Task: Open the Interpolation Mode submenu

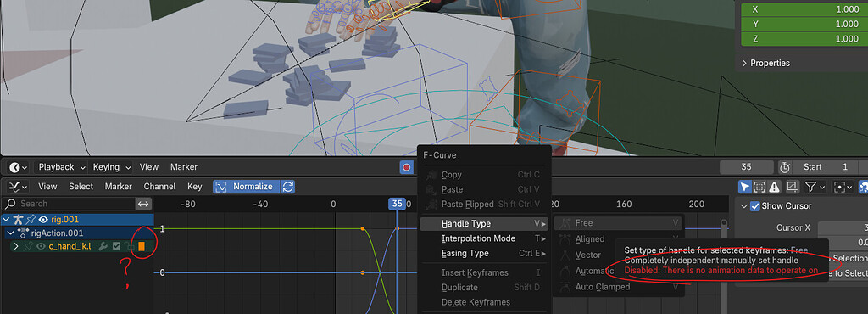Action: (x=484, y=238)
